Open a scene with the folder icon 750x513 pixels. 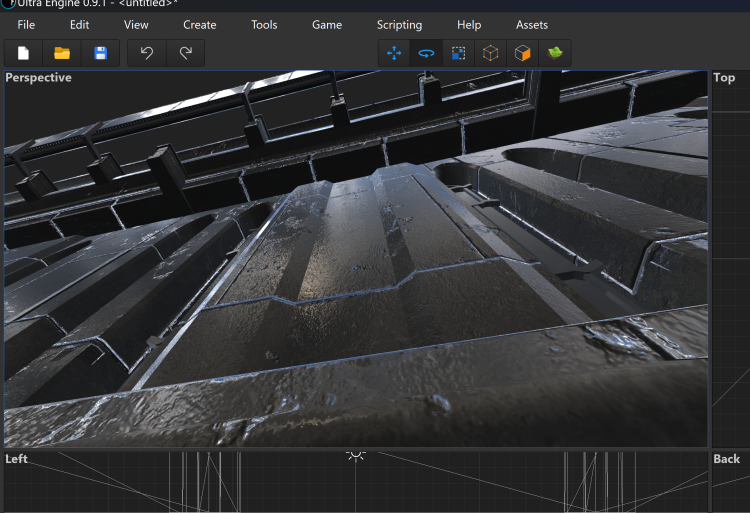pos(62,53)
